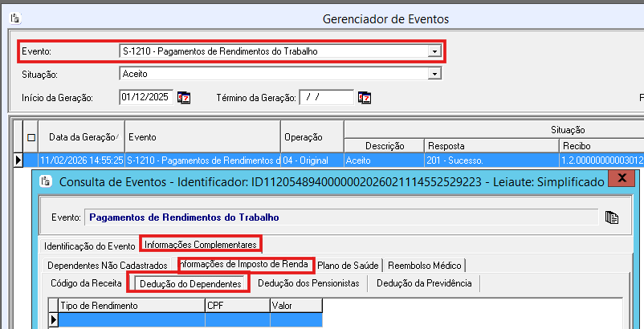Open Dedução dos Pensionistas tab
The image size is (644, 329).
[308, 283]
